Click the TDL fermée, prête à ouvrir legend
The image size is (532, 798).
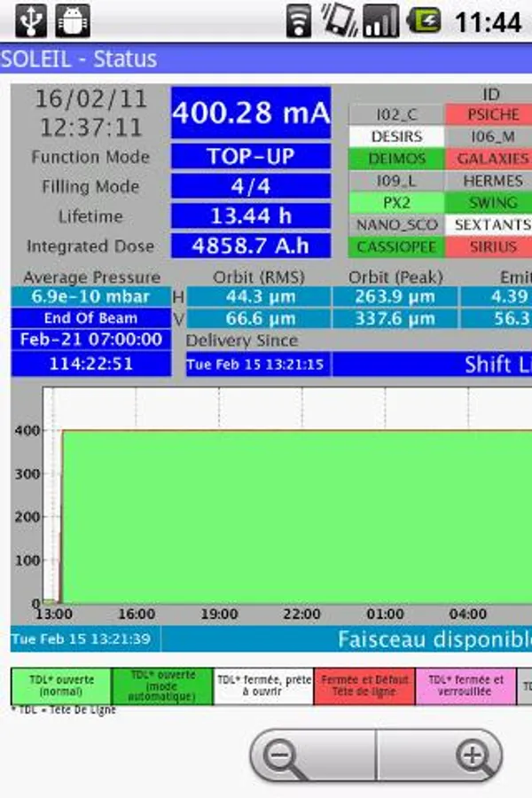point(263,686)
